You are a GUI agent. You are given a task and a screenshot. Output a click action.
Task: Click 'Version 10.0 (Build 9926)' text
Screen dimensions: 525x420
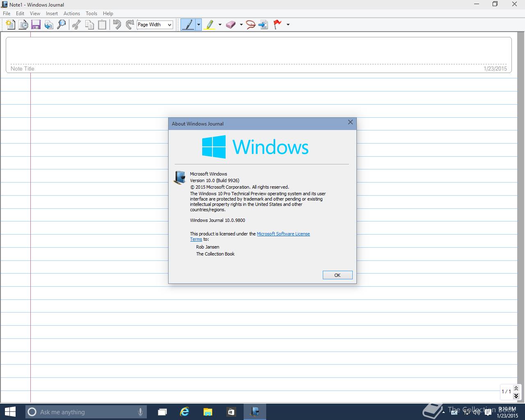pos(215,180)
